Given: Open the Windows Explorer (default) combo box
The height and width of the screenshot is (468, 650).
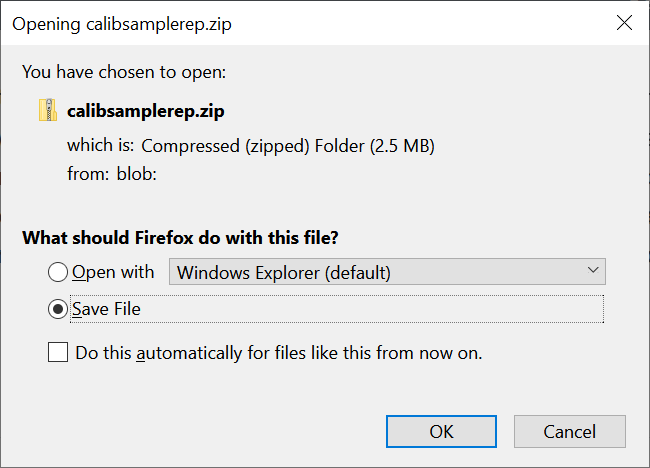Looking at the screenshot, I should [x=387, y=272].
